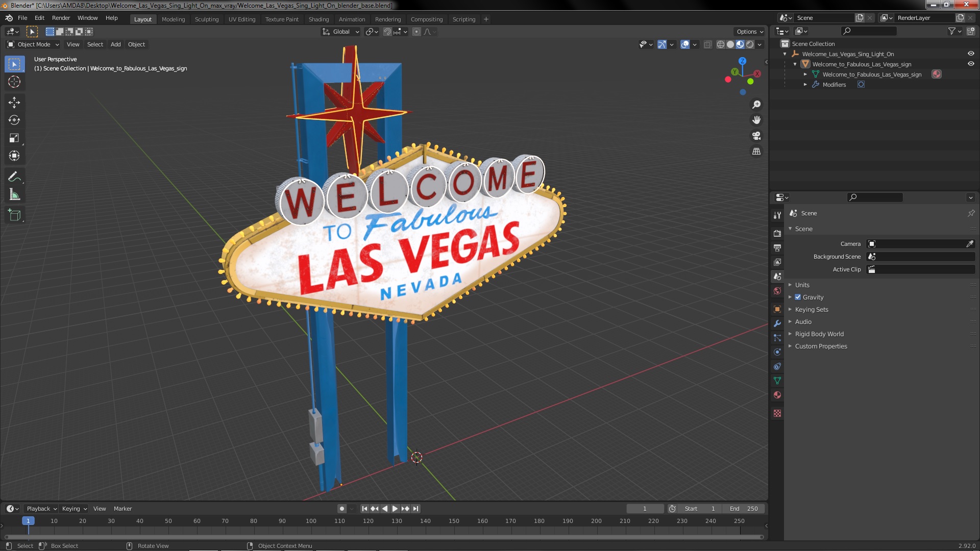Expand Modifiers row in outliner
980x551 pixels.
[805, 85]
